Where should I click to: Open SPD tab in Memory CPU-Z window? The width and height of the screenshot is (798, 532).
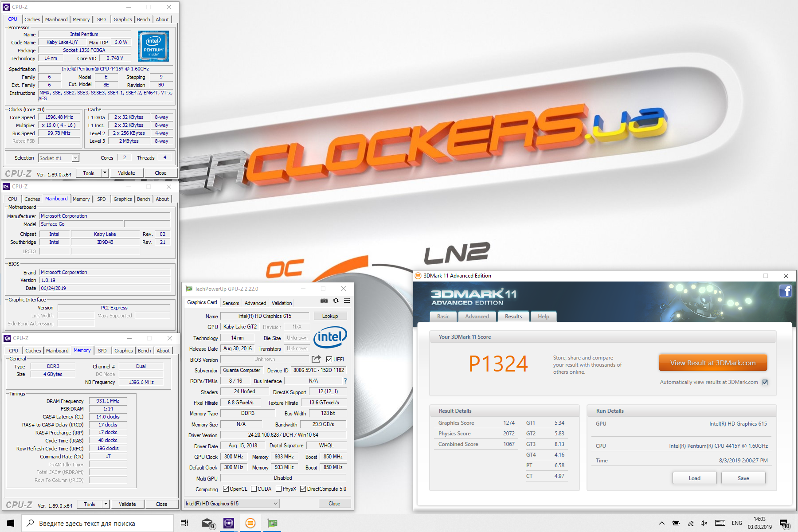coord(102,351)
